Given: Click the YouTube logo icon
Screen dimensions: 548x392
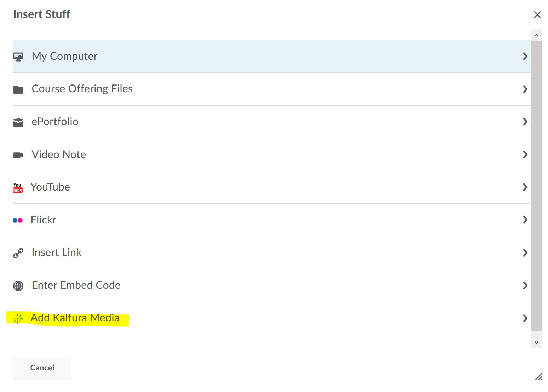Looking at the screenshot, I should 18,188.
